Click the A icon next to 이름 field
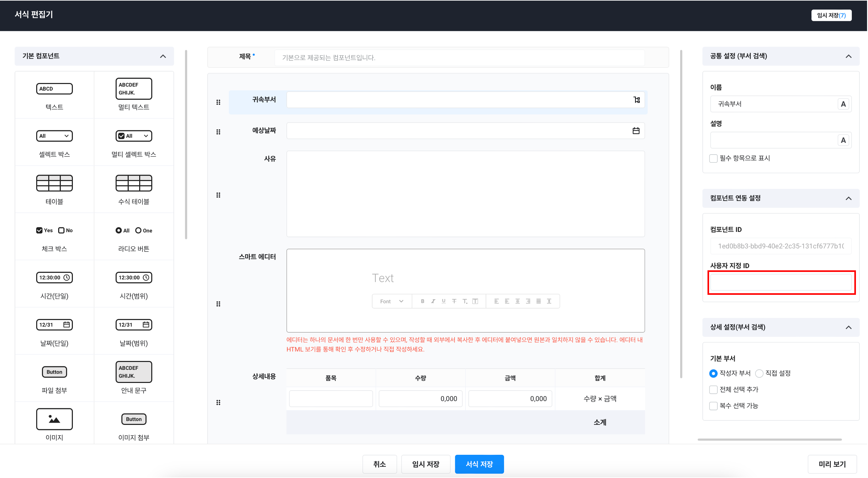The width and height of the screenshot is (868, 478). coord(843,104)
